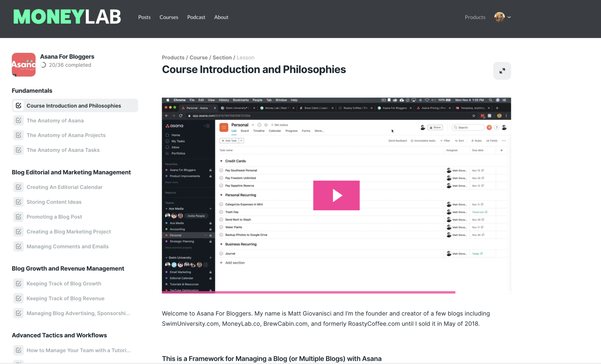Switch to the Timeline tab in the video
This screenshot has height=364, width=601.
[x=259, y=131]
